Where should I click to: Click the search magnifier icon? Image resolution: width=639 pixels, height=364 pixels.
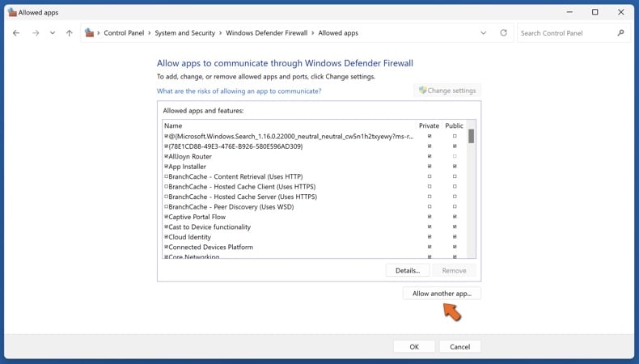tap(620, 33)
